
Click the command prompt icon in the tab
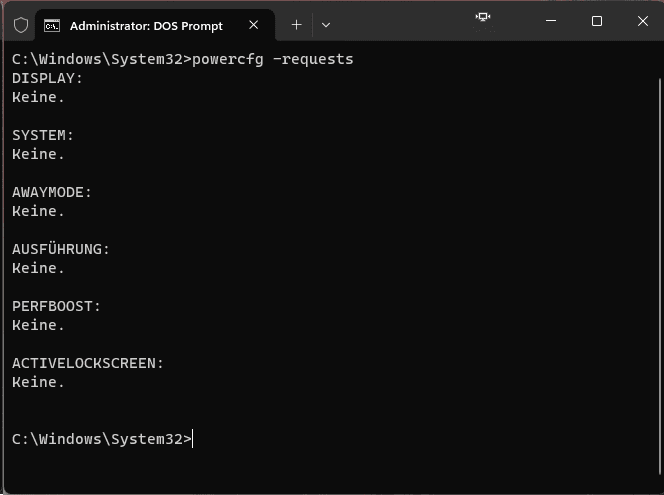[x=52, y=26]
